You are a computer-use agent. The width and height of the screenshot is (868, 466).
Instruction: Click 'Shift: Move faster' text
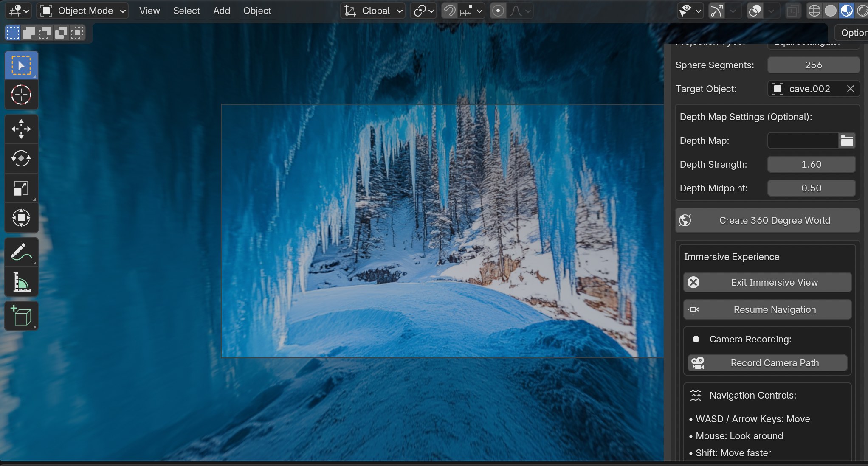coord(733,453)
